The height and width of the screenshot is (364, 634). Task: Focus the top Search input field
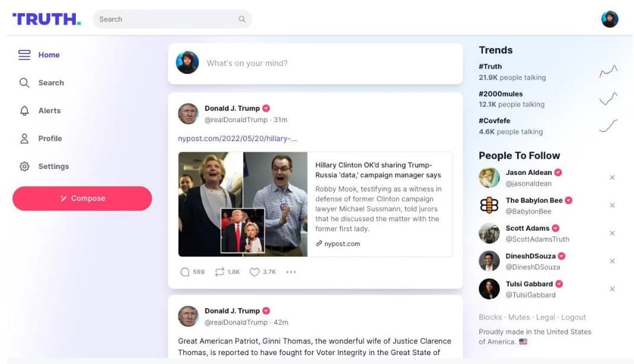[x=172, y=19]
